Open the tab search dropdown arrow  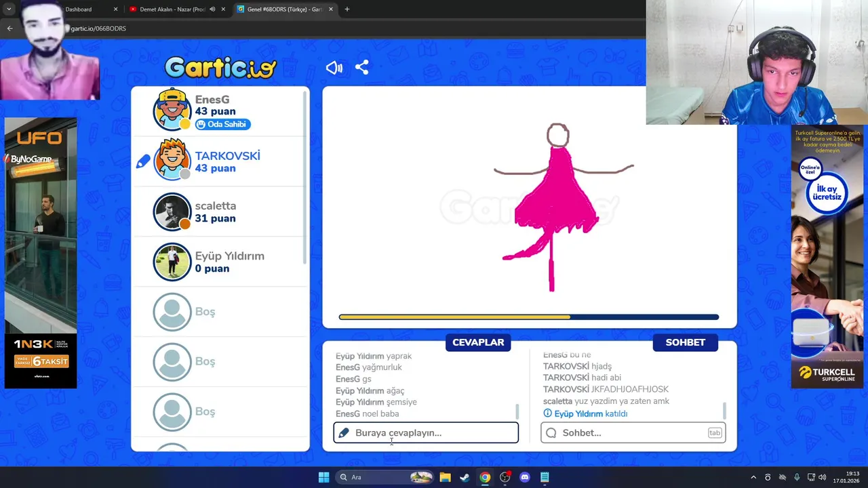[9, 9]
